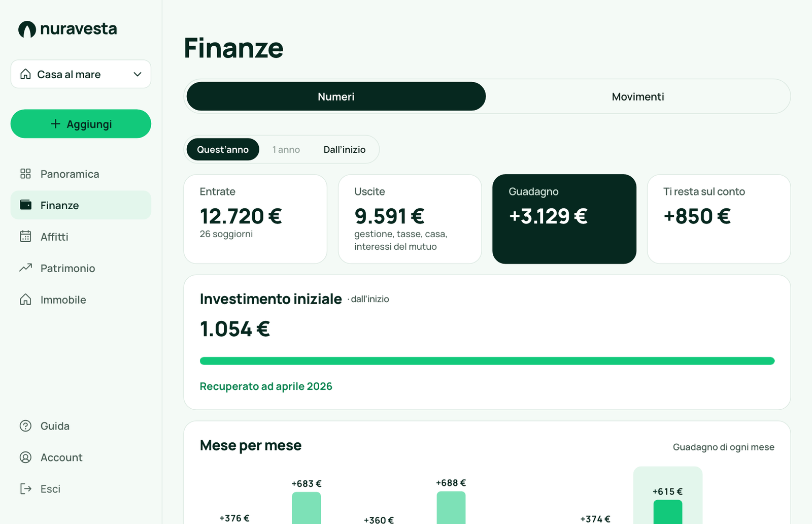Click the Aggiungi button
This screenshot has width=812, height=524.
81,124
